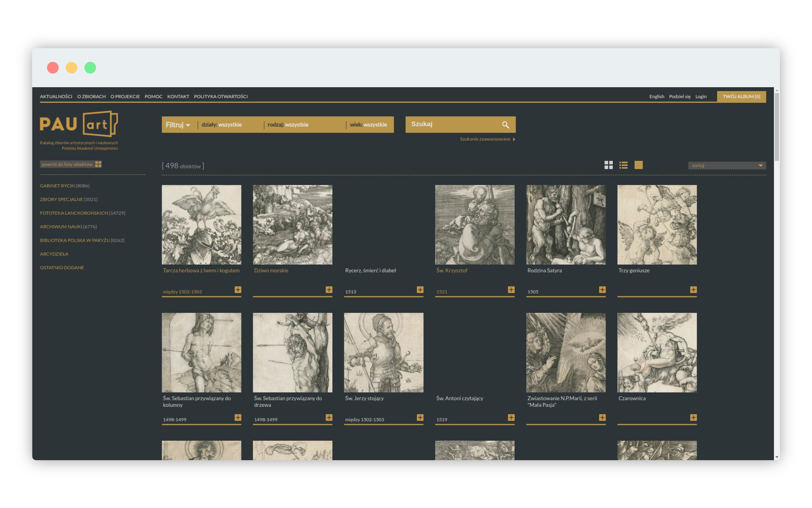The image size is (812, 508).
Task: Click the red window close button
Action: (x=53, y=68)
